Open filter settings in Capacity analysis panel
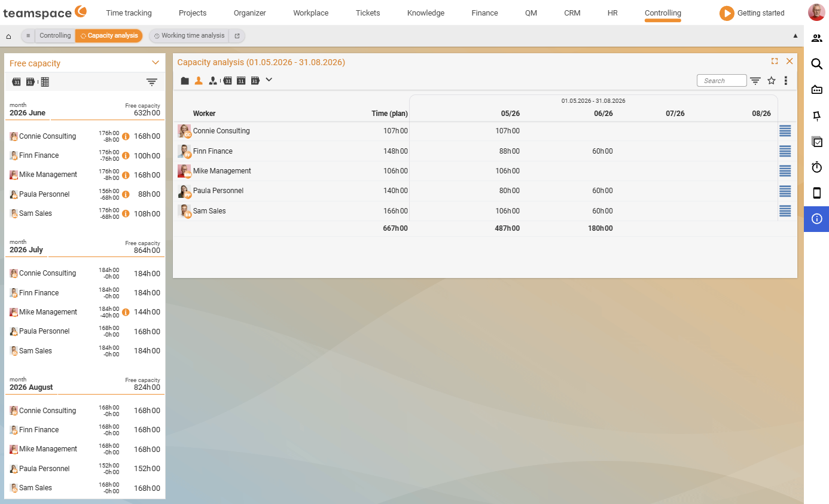Screen dimensions: 829x504 (755, 81)
